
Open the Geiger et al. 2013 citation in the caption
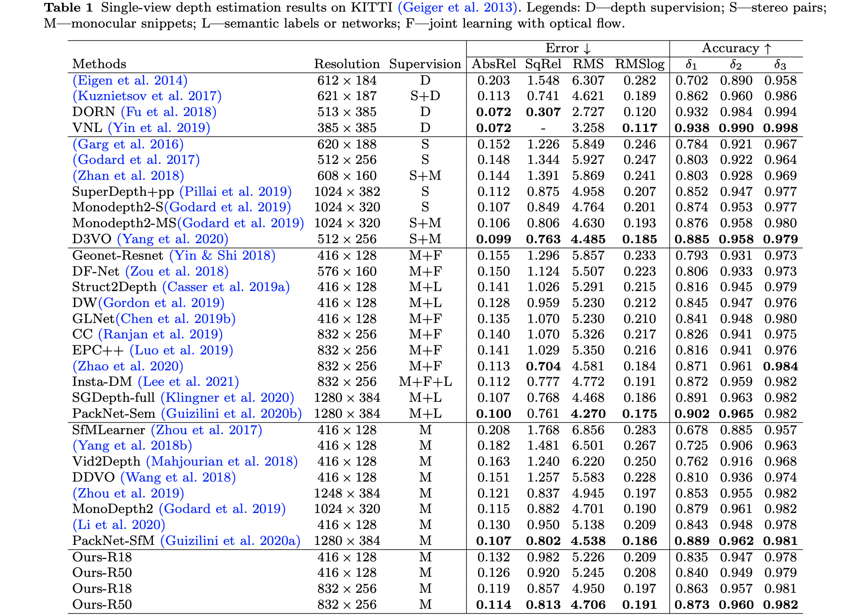pyautogui.click(x=458, y=8)
